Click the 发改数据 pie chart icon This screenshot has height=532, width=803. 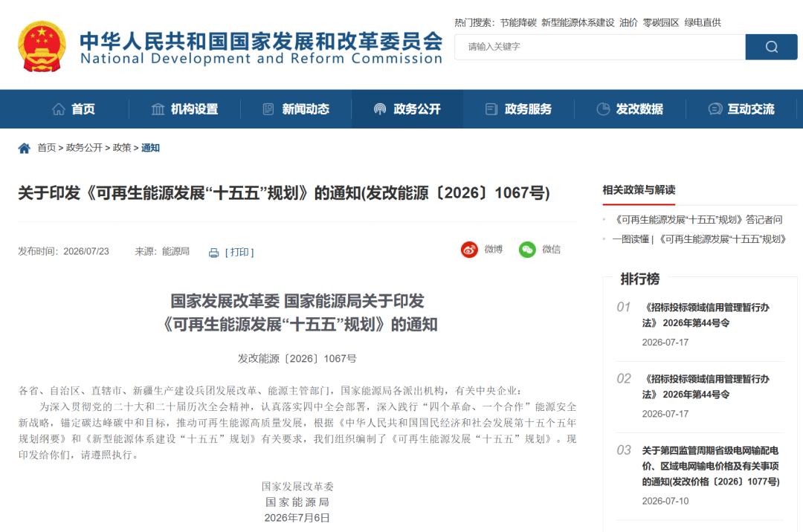tap(603, 109)
